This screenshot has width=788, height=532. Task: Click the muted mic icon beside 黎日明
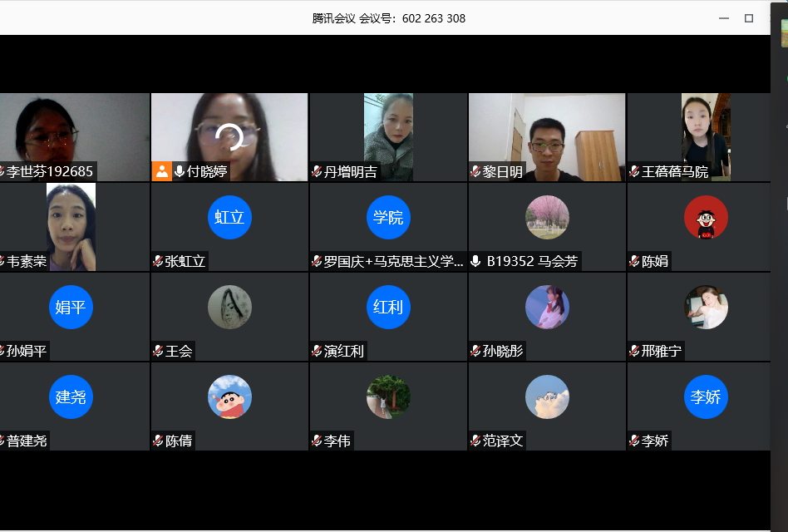[x=475, y=171]
